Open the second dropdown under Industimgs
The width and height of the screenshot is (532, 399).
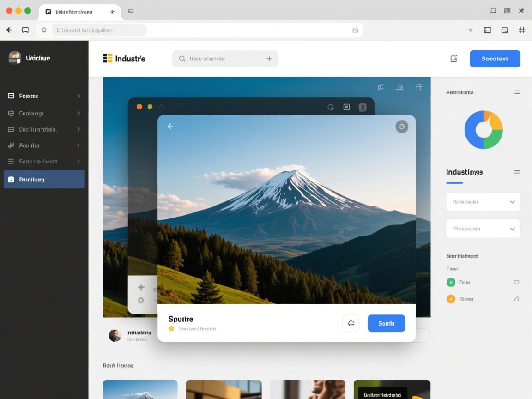coord(483,229)
